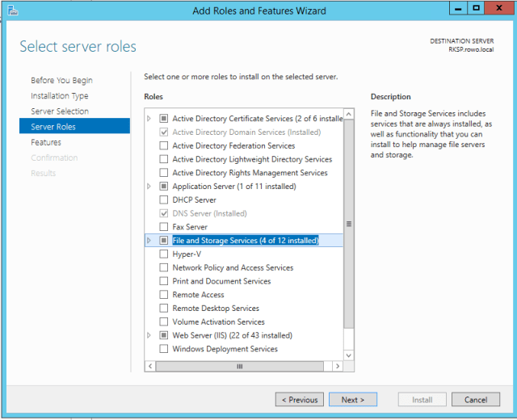Image resolution: width=517 pixels, height=420 pixels.
Task: Check Active Directory Lightweight Directory Services
Action: (x=163, y=159)
